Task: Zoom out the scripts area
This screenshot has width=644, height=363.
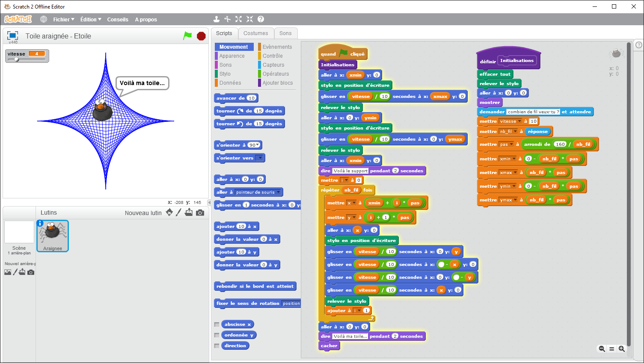Action: click(602, 349)
